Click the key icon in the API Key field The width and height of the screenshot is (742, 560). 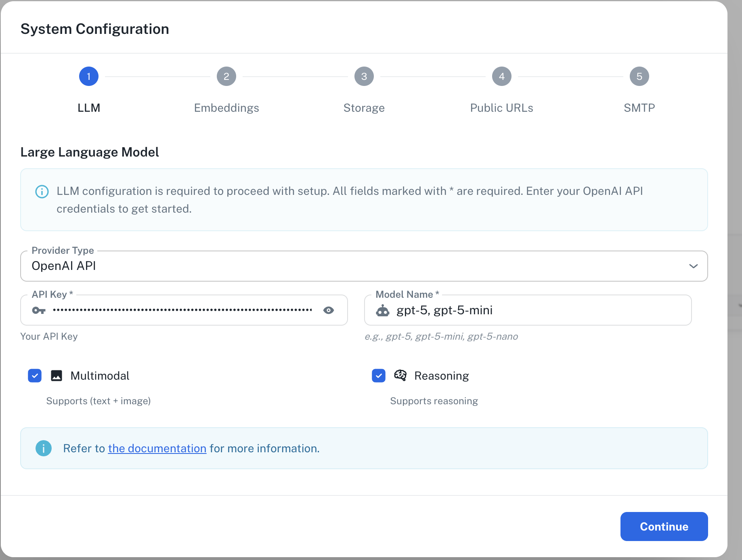pos(39,310)
